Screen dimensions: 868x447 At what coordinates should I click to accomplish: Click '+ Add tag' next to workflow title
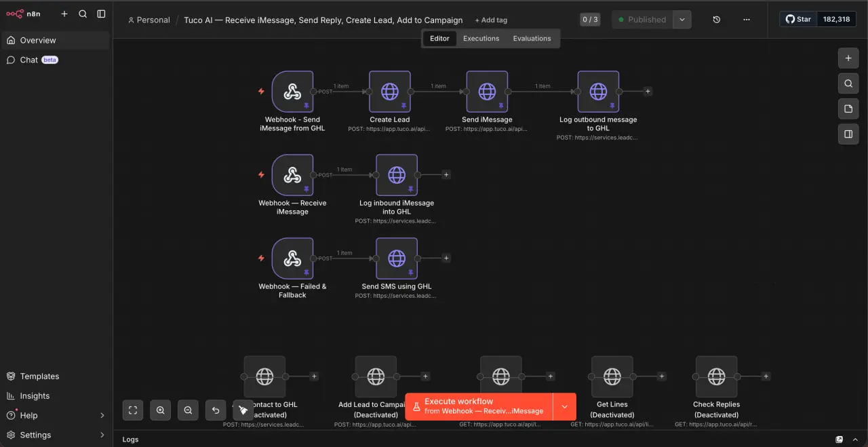pyautogui.click(x=491, y=20)
